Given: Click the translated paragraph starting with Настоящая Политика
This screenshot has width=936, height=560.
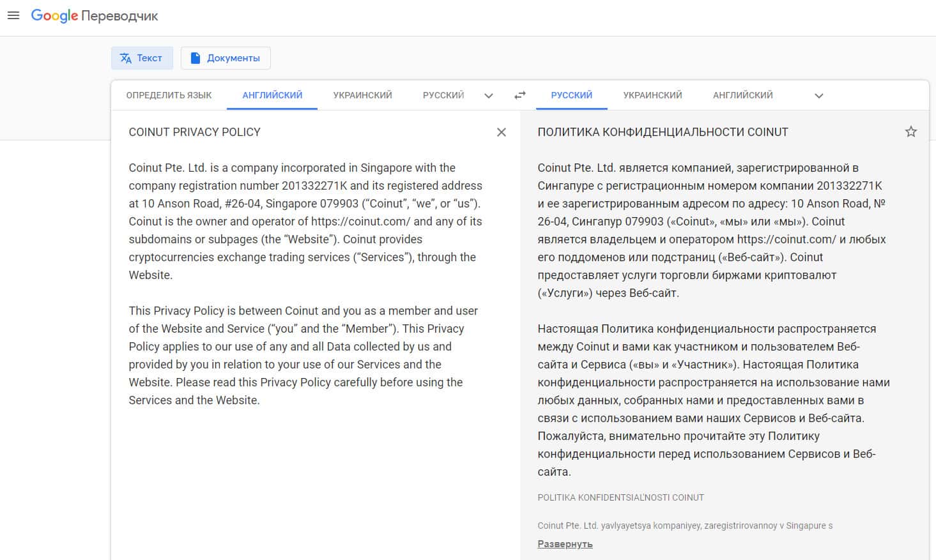Looking at the screenshot, I should point(714,400).
